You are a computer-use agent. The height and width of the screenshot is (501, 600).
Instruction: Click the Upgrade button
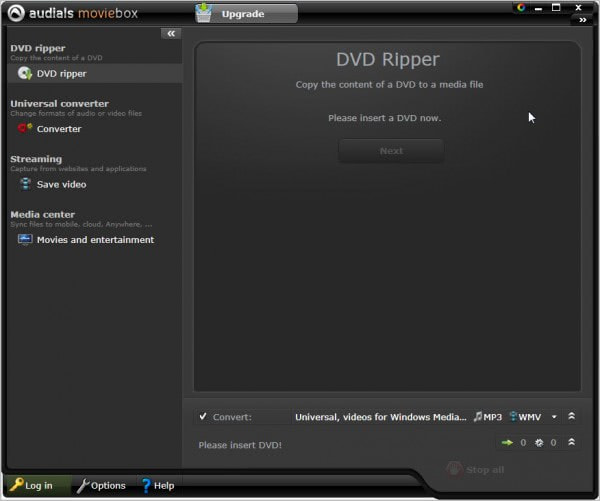[x=246, y=13]
